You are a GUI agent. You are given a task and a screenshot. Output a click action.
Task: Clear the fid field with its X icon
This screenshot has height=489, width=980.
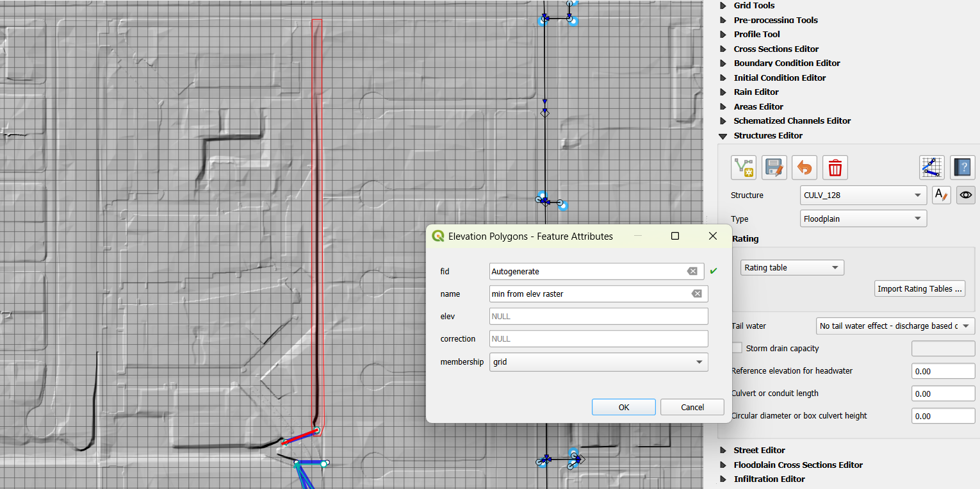(x=692, y=272)
